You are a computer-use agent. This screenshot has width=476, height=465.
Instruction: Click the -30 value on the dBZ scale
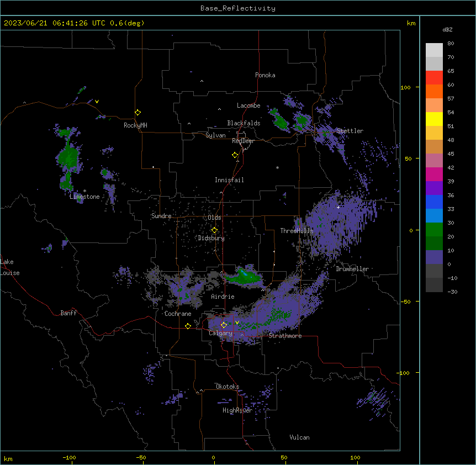click(452, 292)
